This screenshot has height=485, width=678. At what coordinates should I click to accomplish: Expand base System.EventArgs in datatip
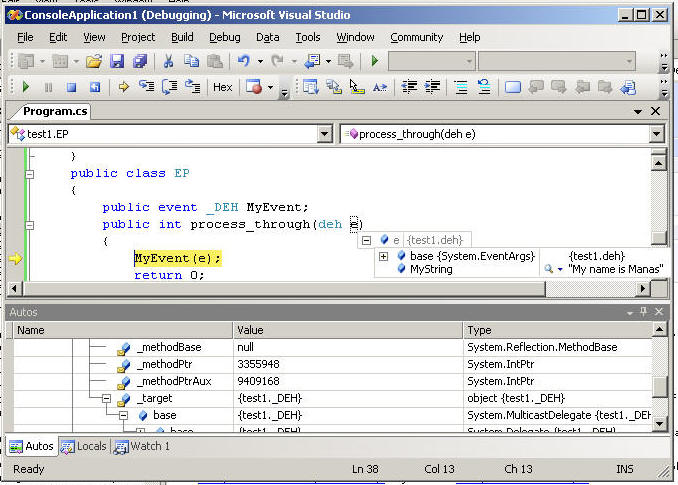383,256
